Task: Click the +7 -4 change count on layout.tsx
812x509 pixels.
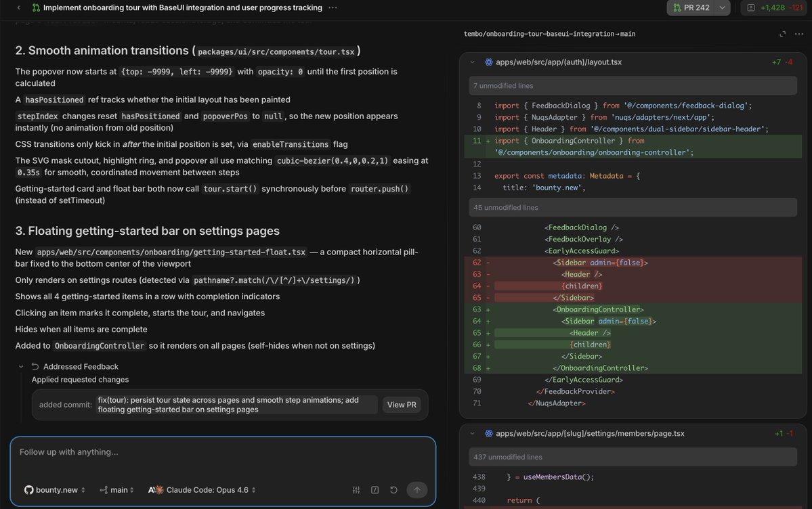Action: (782, 62)
